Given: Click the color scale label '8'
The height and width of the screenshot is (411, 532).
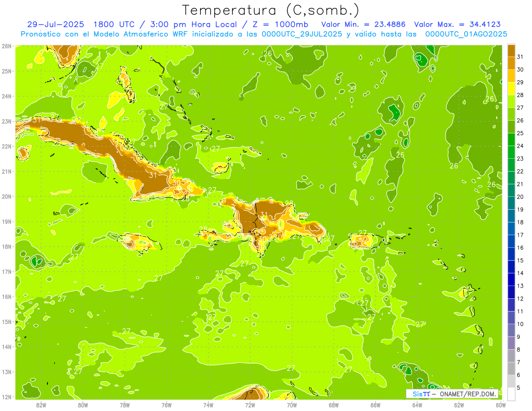Looking at the screenshot, I should [518, 349].
